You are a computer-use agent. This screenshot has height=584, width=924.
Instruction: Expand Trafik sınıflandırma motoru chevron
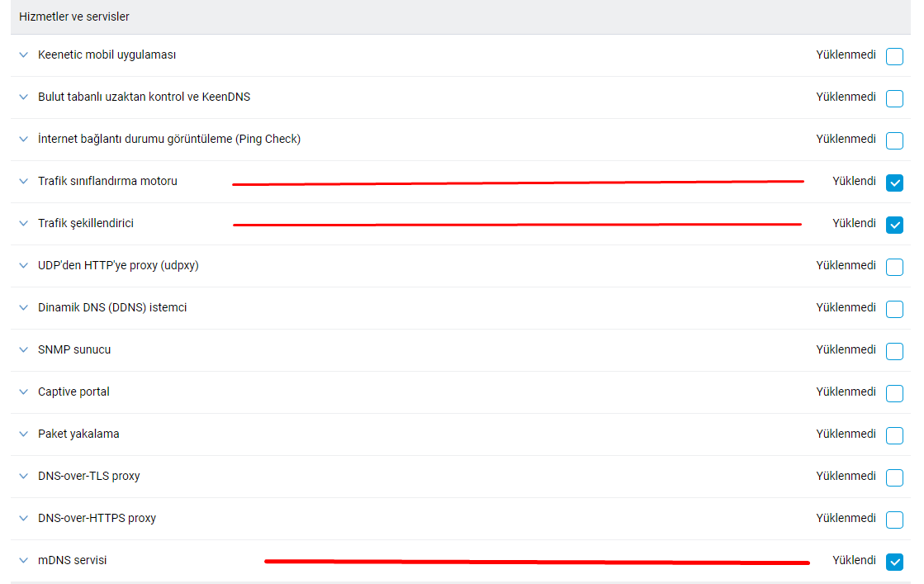click(x=24, y=181)
